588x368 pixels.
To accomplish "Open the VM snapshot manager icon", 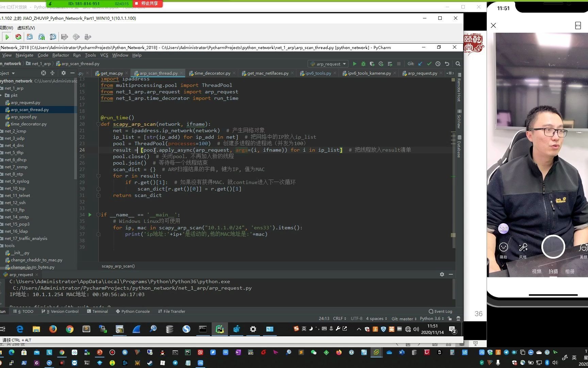I will click(x=53, y=37).
